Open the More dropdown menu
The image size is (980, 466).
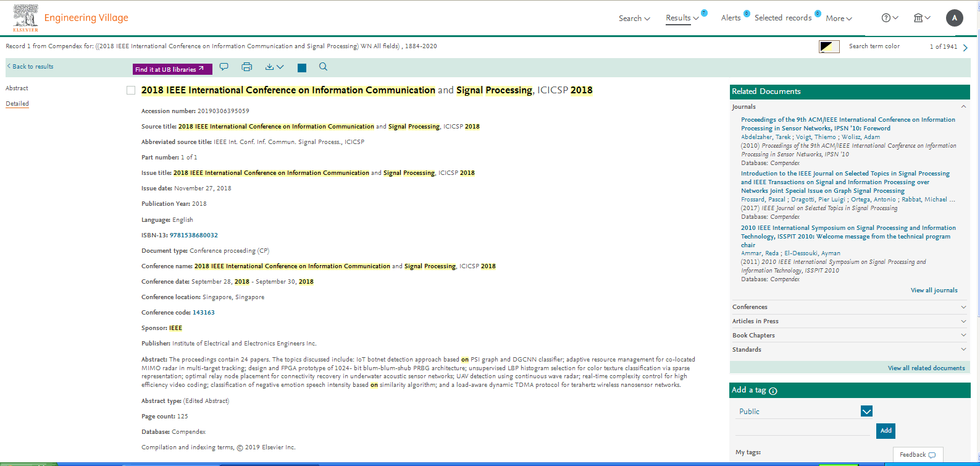(839, 19)
